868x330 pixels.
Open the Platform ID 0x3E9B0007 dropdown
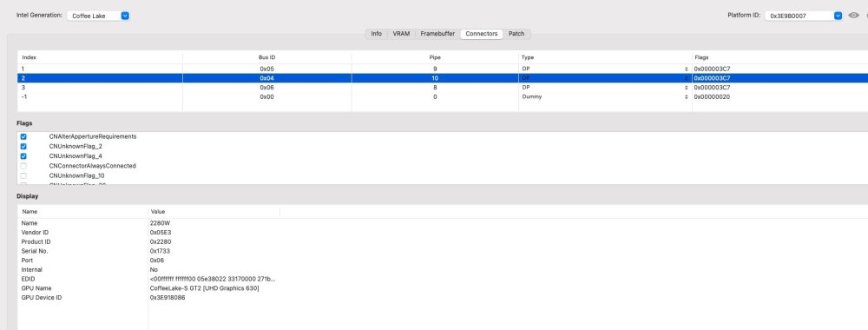pos(803,16)
